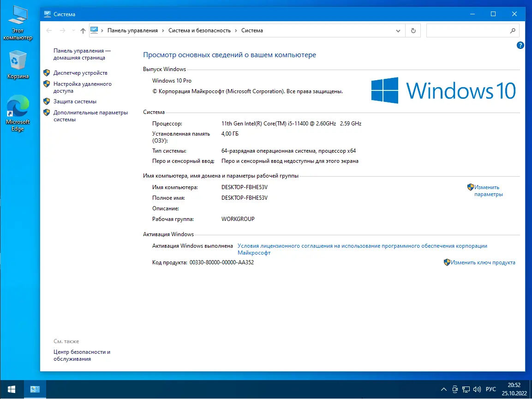This screenshot has height=399, width=532.
Task: Open the recent locations dropdown arrow
Action: [x=73, y=30]
